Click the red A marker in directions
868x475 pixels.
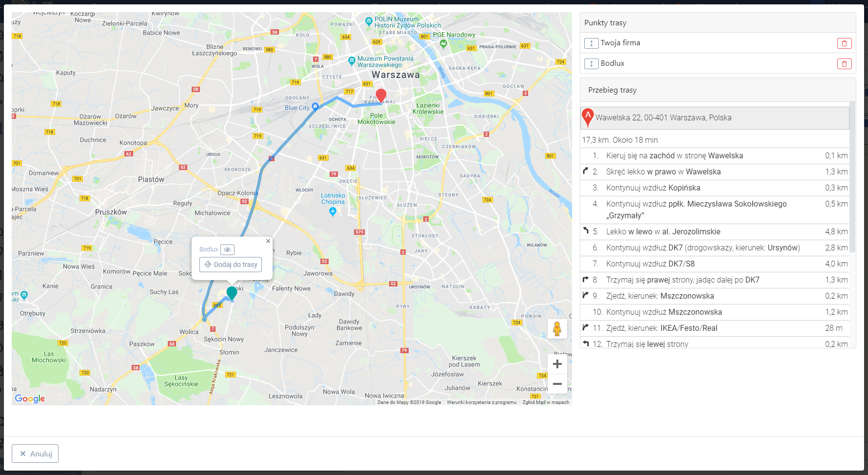(588, 117)
